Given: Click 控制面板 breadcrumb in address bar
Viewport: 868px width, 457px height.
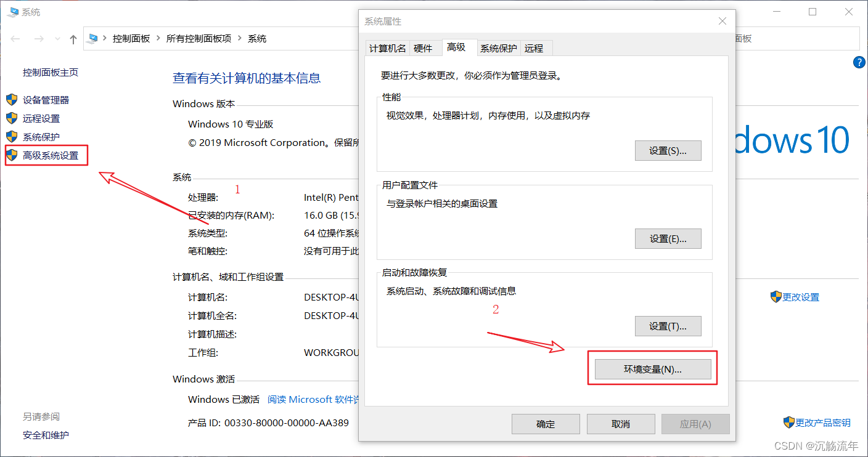Looking at the screenshot, I should pyautogui.click(x=131, y=38).
